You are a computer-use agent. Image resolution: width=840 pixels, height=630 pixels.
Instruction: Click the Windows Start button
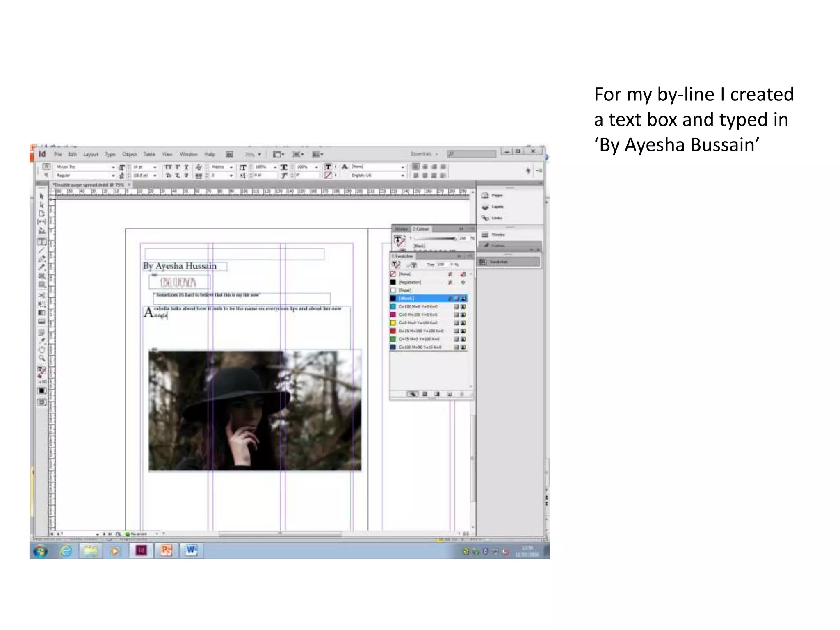40,551
